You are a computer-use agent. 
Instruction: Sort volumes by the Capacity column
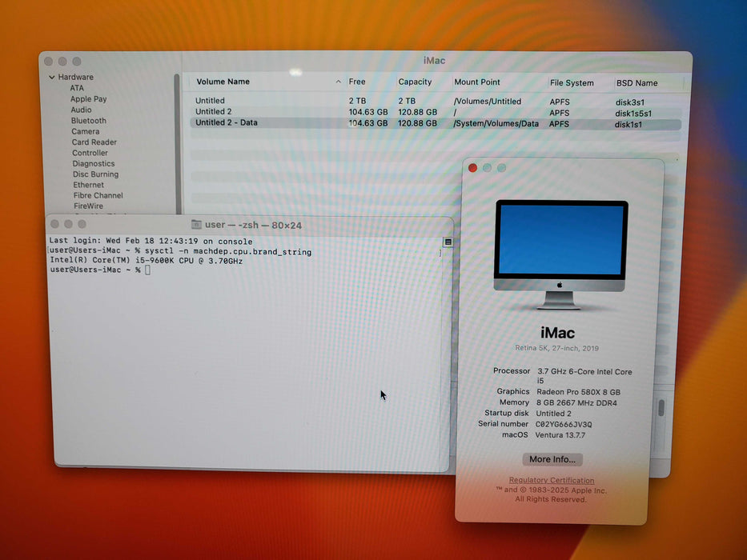coord(415,82)
